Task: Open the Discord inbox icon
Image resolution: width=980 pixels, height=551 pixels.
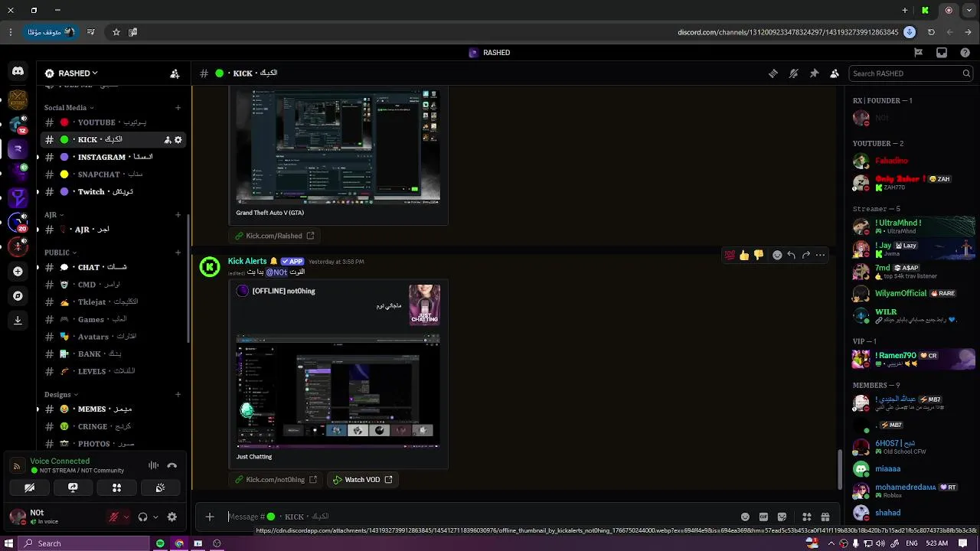Action: coord(942,53)
